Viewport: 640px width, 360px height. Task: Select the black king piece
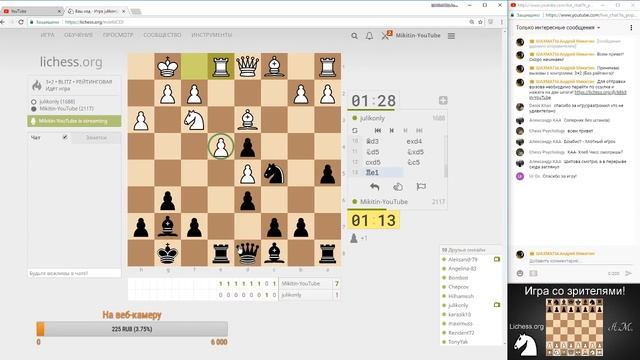tap(167, 253)
